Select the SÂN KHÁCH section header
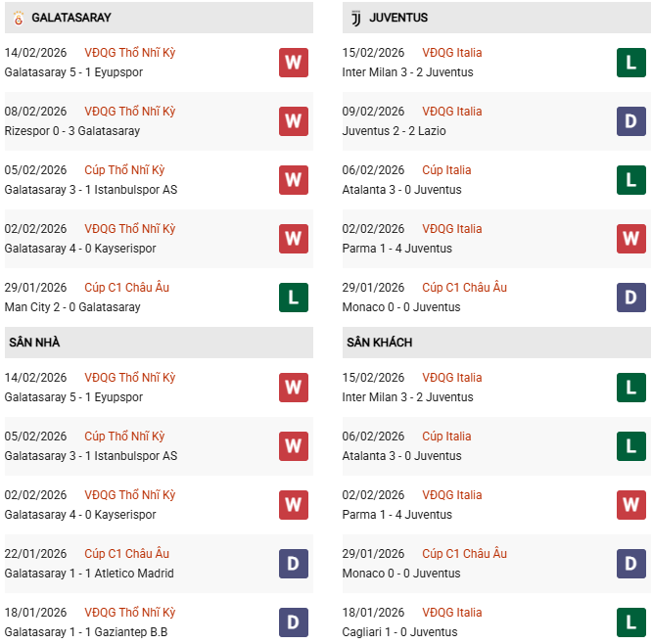 coord(379,343)
